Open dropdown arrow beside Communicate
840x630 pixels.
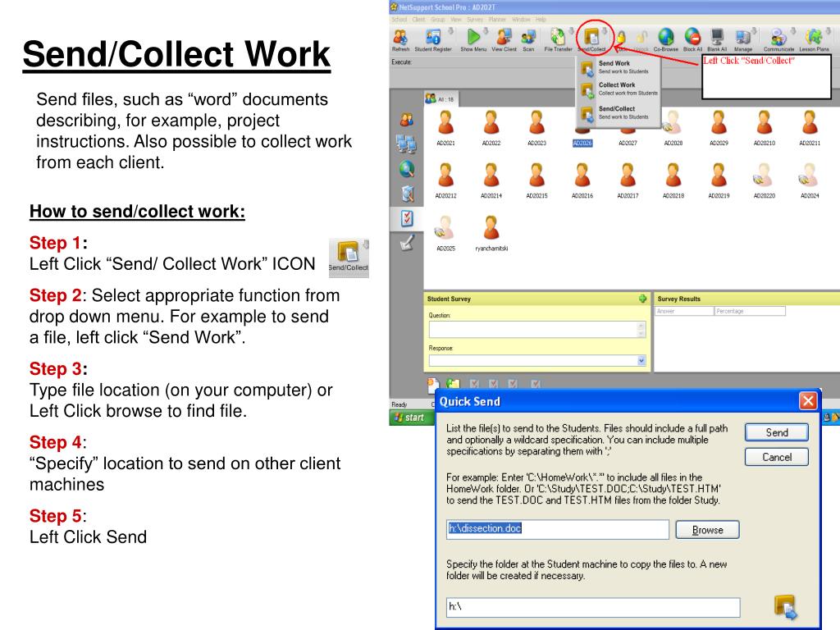click(x=792, y=31)
